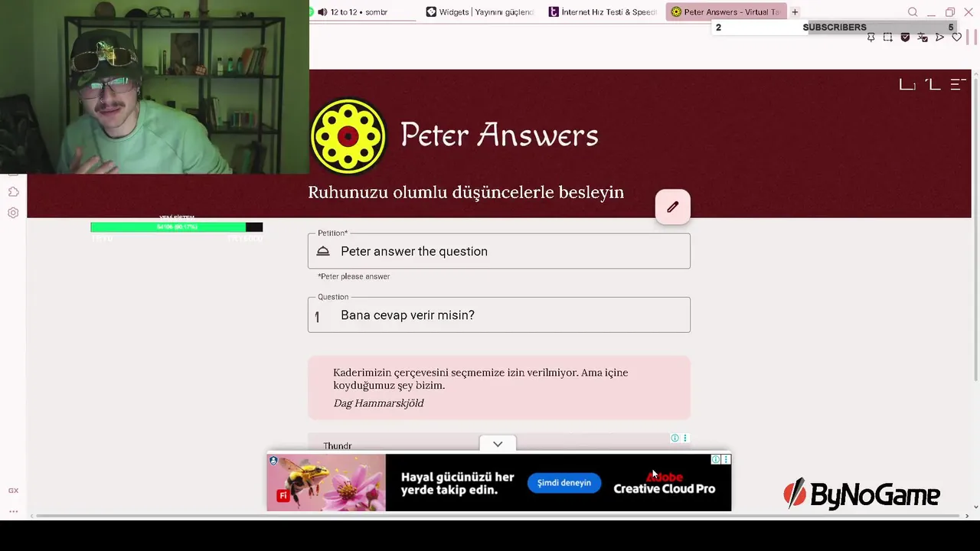This screenshot has width=980, height=551.
Task: Click the first bracket-shaped header icon
Action: click(x=907, y=84)
